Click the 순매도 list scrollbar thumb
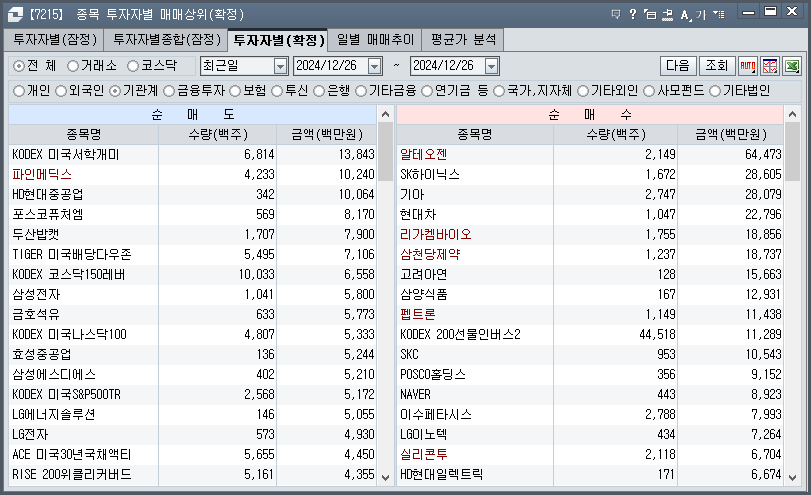 pyautogui.click(x=385, y=152)
